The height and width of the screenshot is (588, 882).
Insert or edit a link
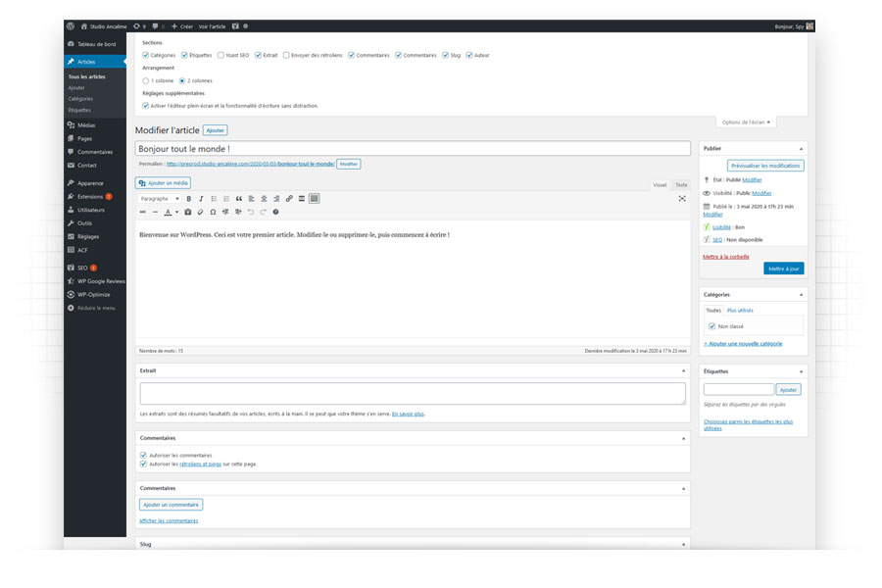[289, 199]
